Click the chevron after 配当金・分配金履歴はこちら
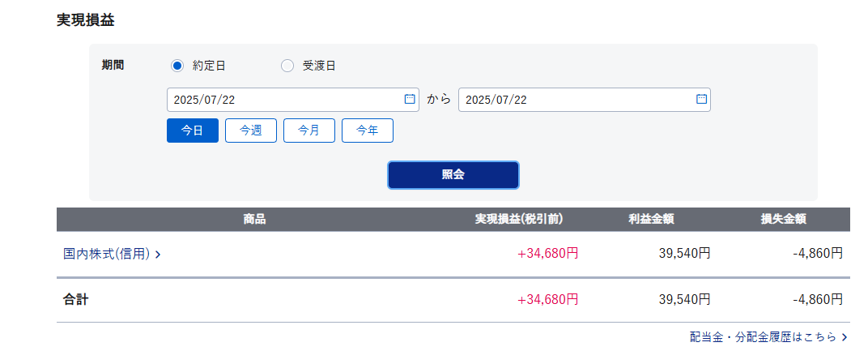This screenshot has width=868, height=351. point(845,336)
